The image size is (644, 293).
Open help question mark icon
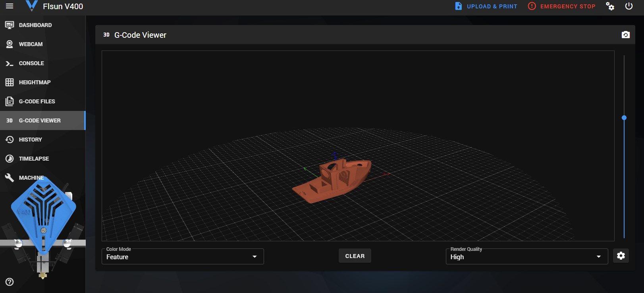click(10, 282)
